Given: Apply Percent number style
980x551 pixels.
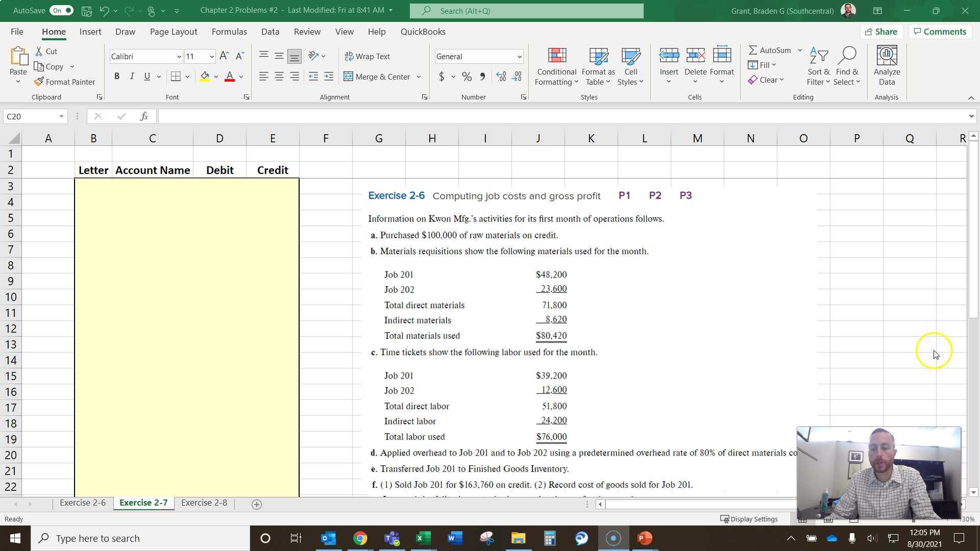Looking at the screenshot, I should coord(466,77).
